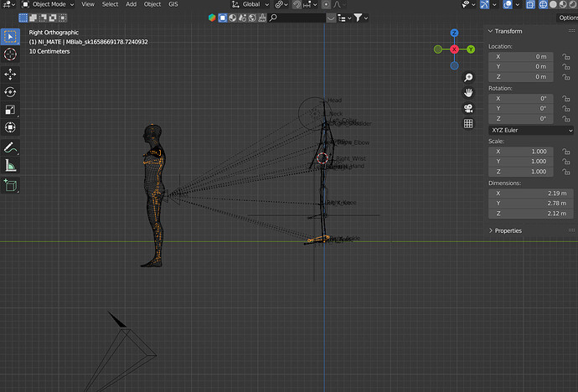Open overlays options dropdown arrow
This screenshot has width=578, height=392.
(x=517, y=4)
